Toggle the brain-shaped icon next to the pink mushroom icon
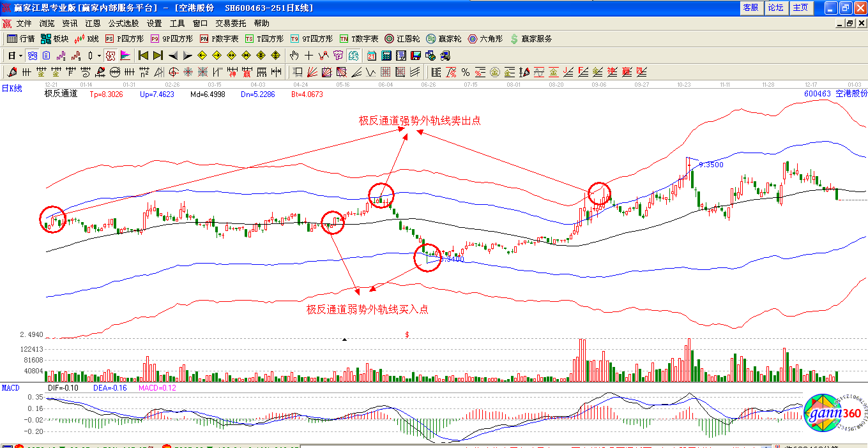 click(353, 56)
